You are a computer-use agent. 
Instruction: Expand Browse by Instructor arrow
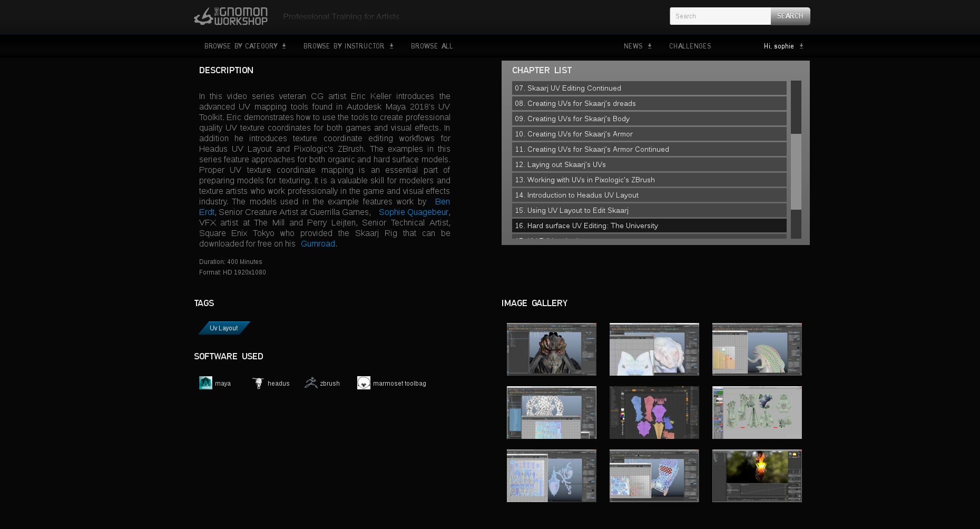pyautogui.click(x=391, y=46)
